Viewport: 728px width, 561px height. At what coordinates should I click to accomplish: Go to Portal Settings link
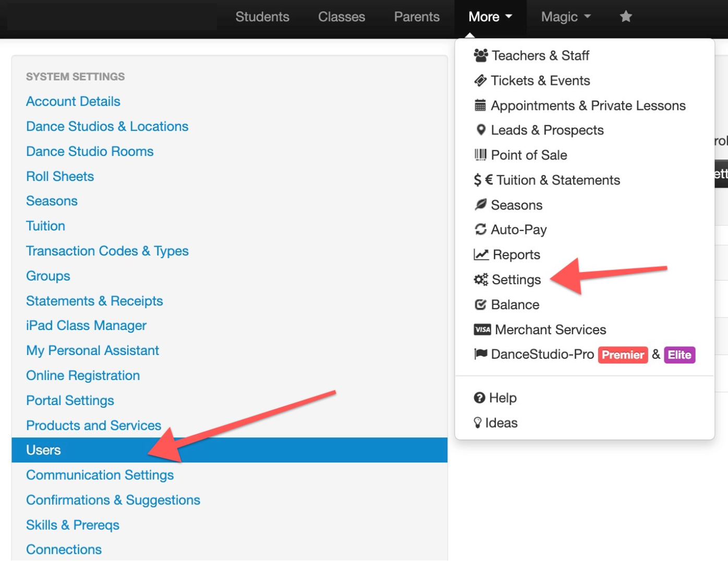tap(70, 400)
